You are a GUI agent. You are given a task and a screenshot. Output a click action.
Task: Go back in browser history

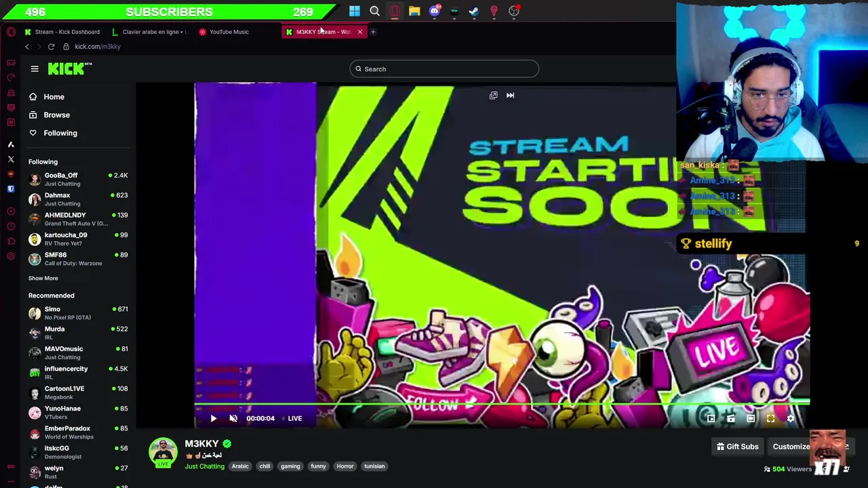coord(26,47)
